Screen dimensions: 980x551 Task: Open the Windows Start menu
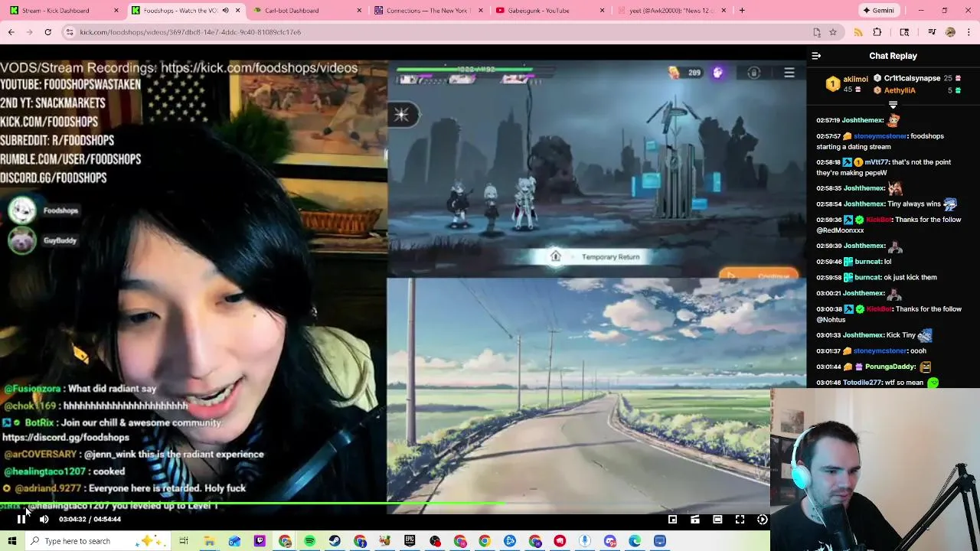point(12,541)
